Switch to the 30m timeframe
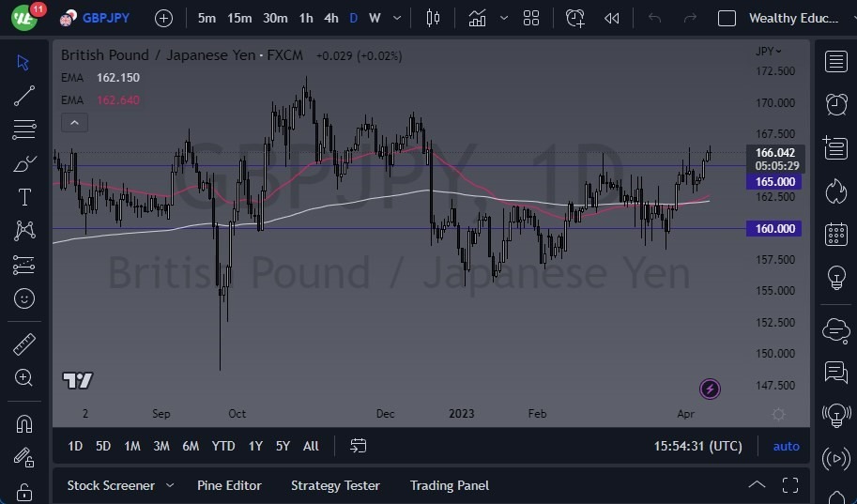857x504 pixels. (275, 18)
